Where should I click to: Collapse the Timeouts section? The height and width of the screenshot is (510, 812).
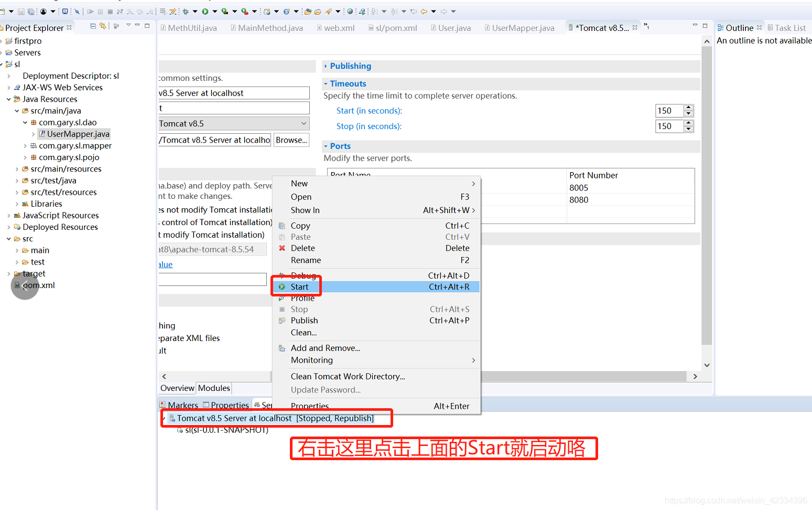click(326, 84)
